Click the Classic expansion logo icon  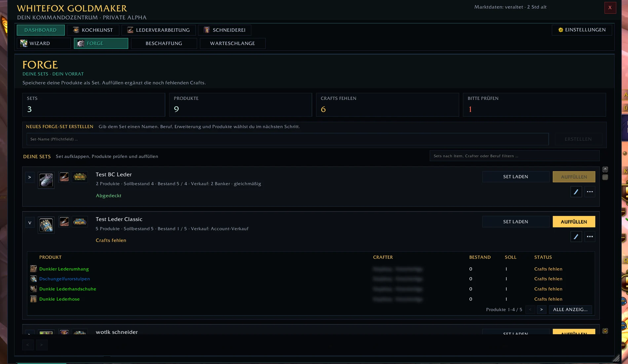(80, 222)
